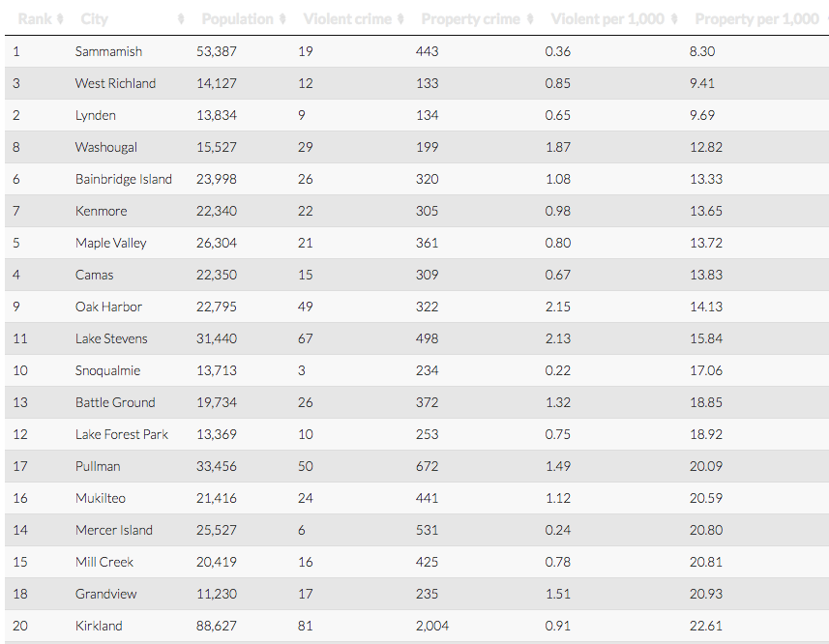Click Lake Forest Park in the City column
The height and width of the screenshot is (644, 829).
coord(121,434)
